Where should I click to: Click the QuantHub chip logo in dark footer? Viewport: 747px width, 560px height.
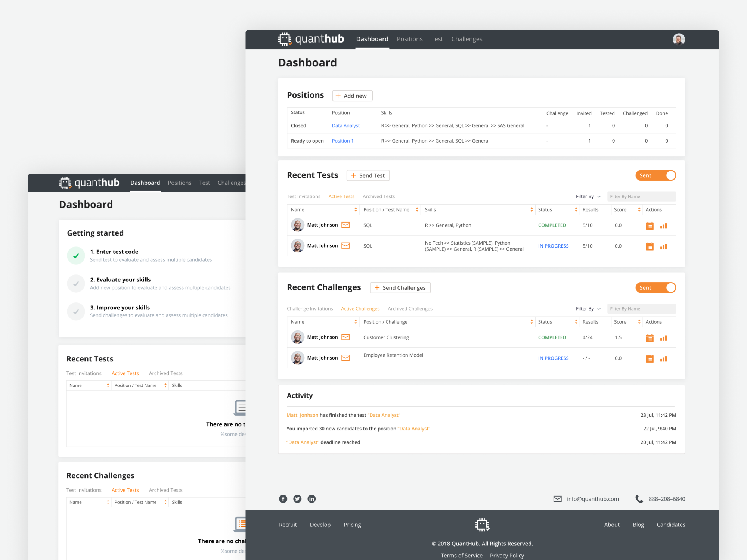482,525
